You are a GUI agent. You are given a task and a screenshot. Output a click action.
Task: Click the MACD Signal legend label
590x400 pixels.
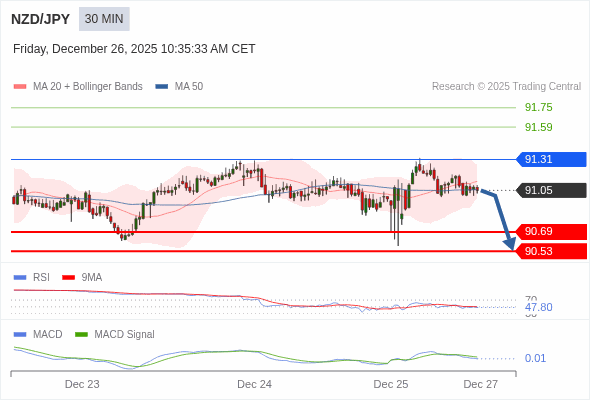coord(125,335)
